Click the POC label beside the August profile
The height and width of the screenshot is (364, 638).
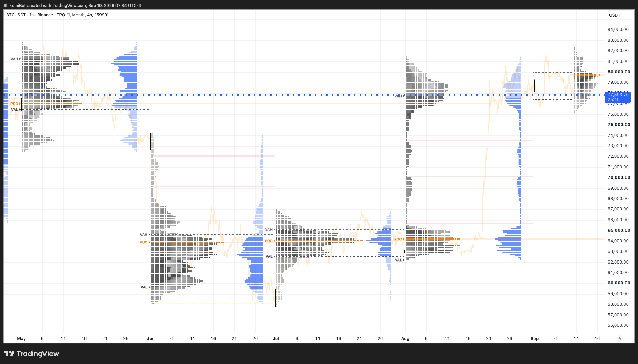pos(398,239)
